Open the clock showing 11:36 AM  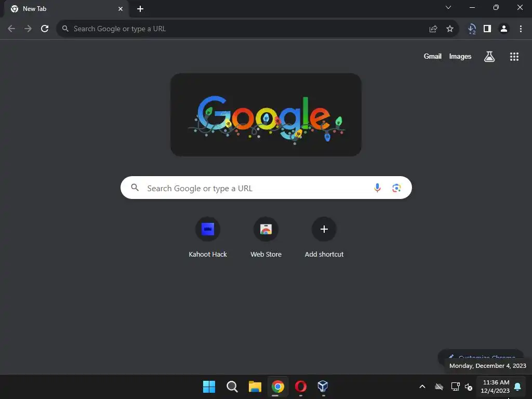496,387
